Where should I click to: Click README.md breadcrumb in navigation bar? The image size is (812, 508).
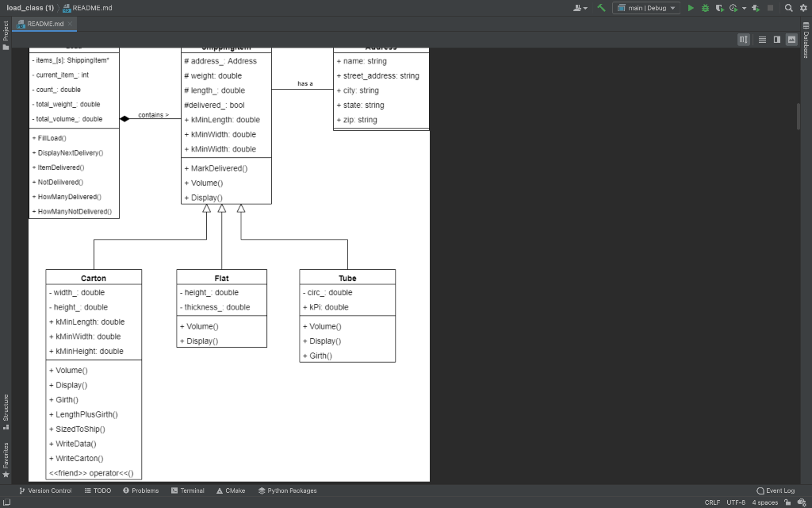click(x=87, y=8)
